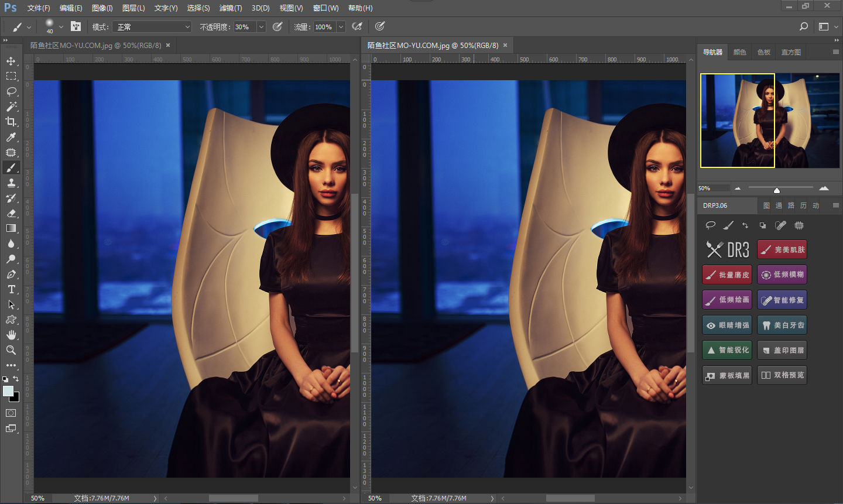The height and width of the screenshot is (504, 843).
Task: Click navigator zoom out small mountains icon
Action: click(738, 188)
